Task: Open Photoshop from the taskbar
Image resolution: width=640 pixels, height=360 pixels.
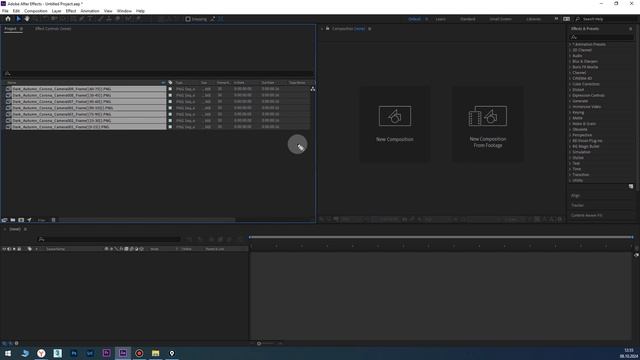Action: pyautogui.click(x=74, y=353)
